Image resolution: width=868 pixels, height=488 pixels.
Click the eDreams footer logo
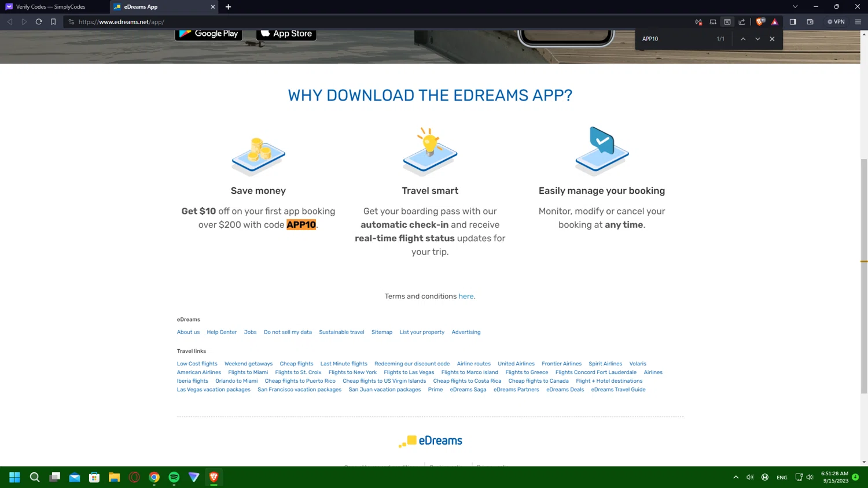point(430,441)
